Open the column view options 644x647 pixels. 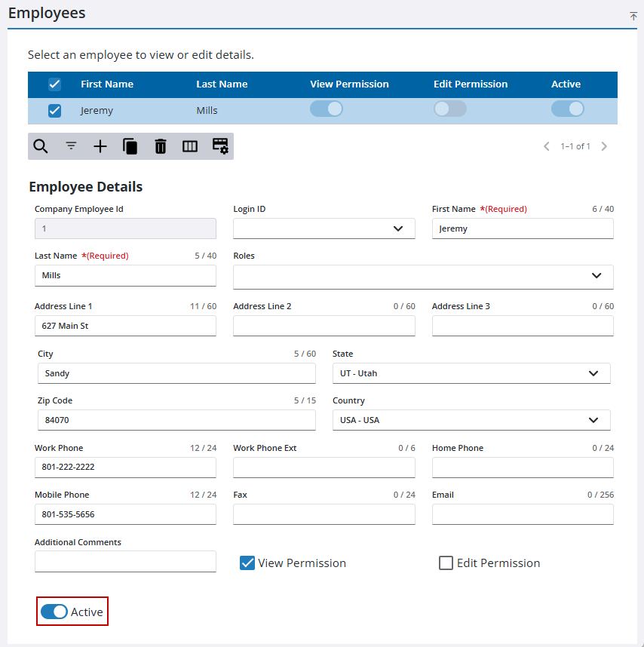(x=189, y=146)
